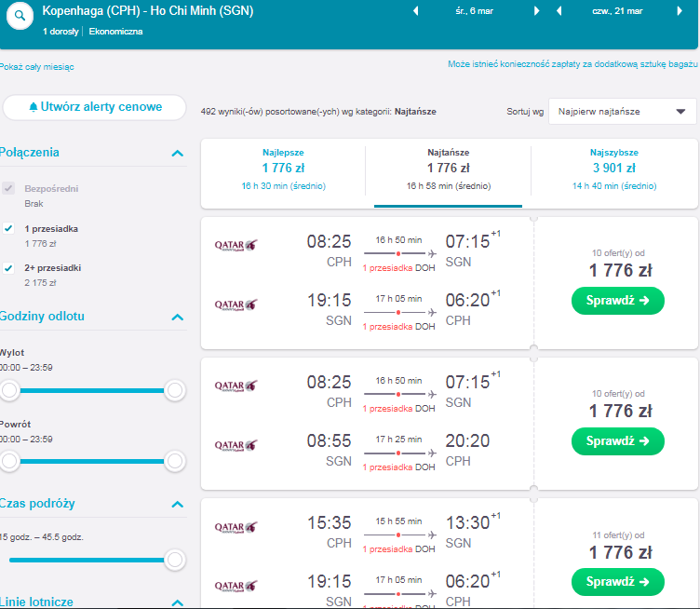Viewport: 700px width, 609px height.
Task: Go to previous departure date arrow
Action: coord(415,11)
